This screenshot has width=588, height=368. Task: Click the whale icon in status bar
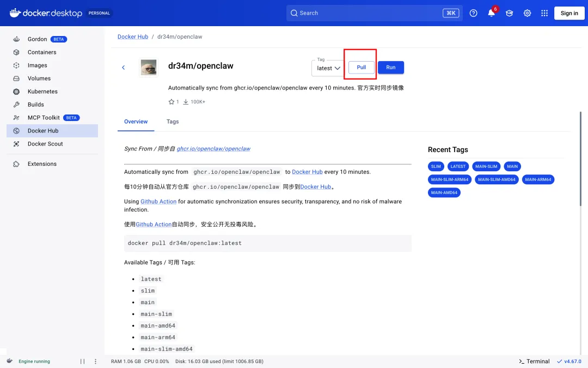[9, 361]
